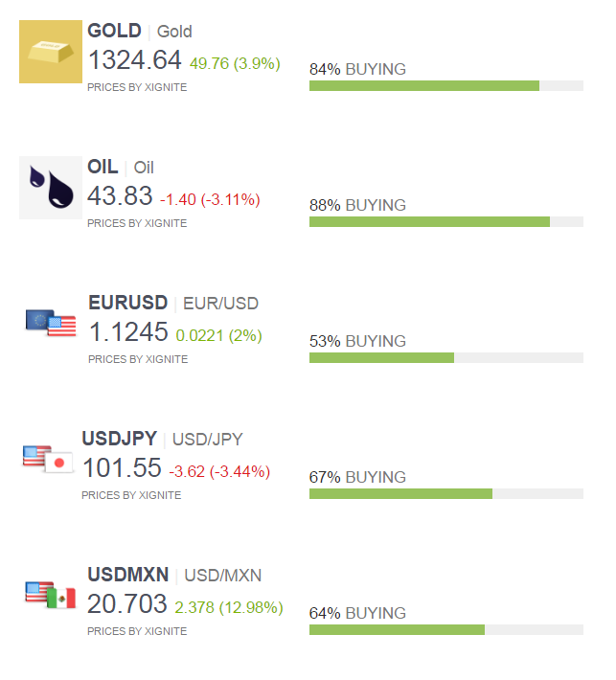
Task: Click the Gold price 1324.64
Action: 134,59
